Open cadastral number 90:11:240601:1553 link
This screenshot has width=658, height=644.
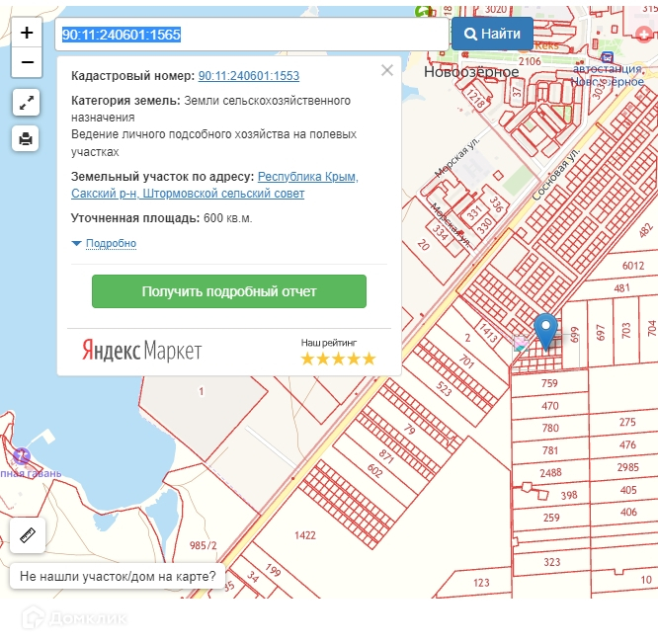[249, 75]
